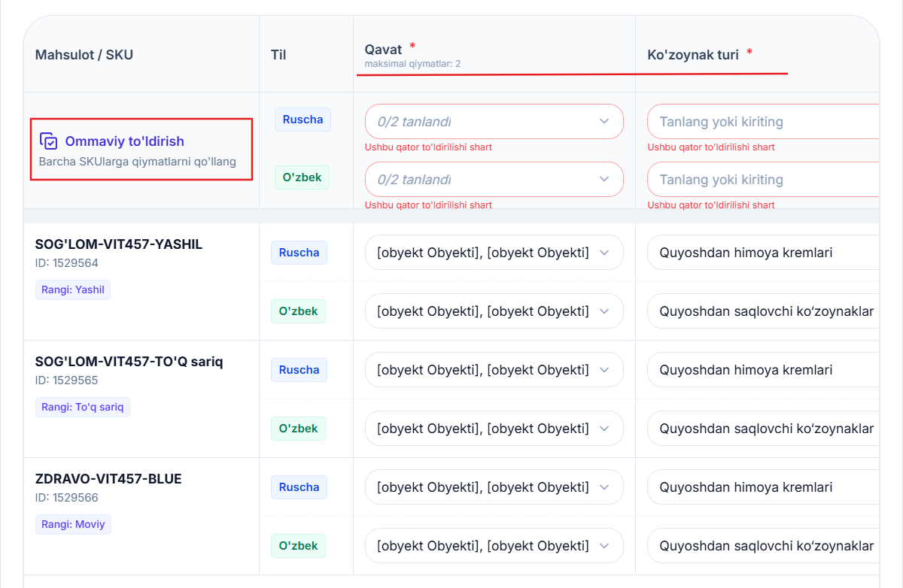Click the Ko'zoynak turi column header
The image size is (903, 588).
(x=693, y=54)
